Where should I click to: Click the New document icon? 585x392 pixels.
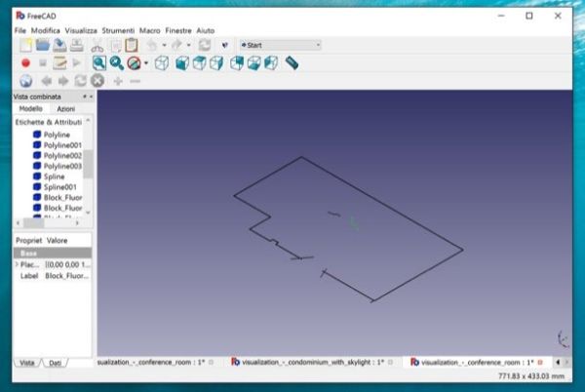point(24,45)
